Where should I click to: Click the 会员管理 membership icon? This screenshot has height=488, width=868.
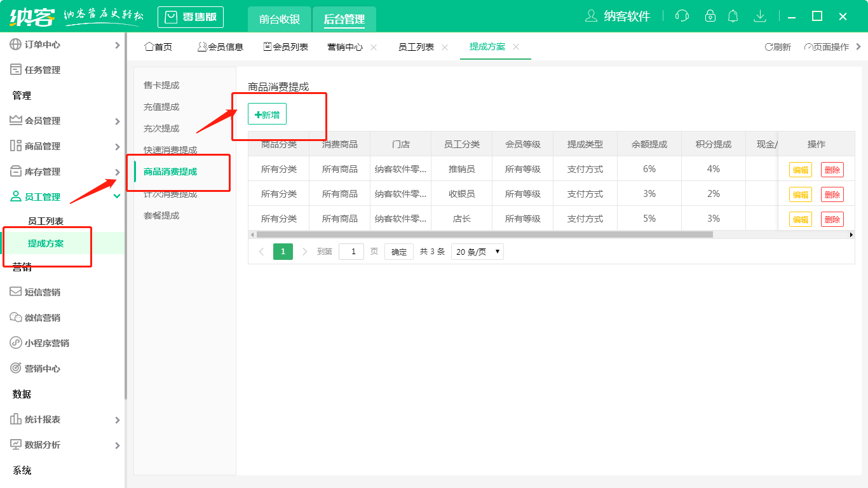tap(14, 120)
